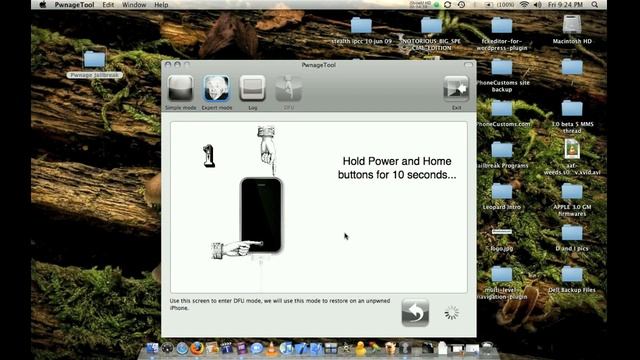Open the Window menu
The width and height of the screenshot is (640, 360).
pyautogui.click(x=134, y=5)
